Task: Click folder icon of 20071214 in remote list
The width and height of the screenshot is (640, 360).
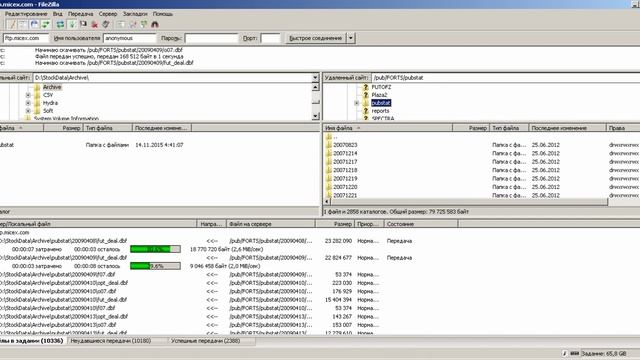Action: click(329, 153)
